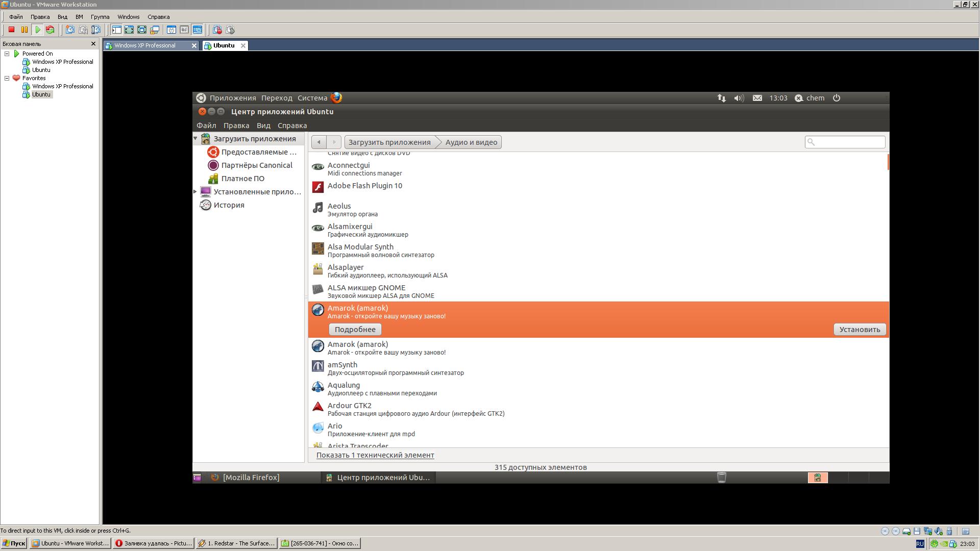The height and width of the screenshot is (551, 980).
Task: Open the Snapshot Manager wrench-clock icon
Action: (x=95, y=30)
